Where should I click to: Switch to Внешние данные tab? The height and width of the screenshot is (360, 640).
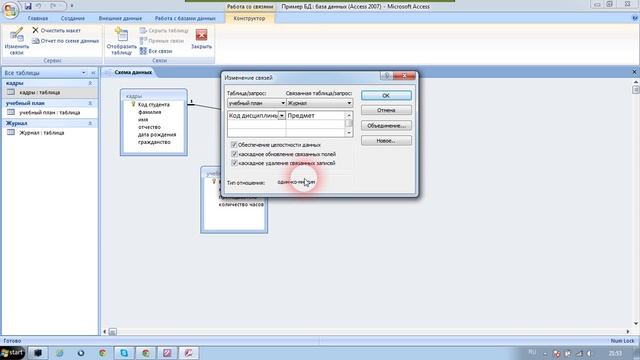(x=120, y=18)
